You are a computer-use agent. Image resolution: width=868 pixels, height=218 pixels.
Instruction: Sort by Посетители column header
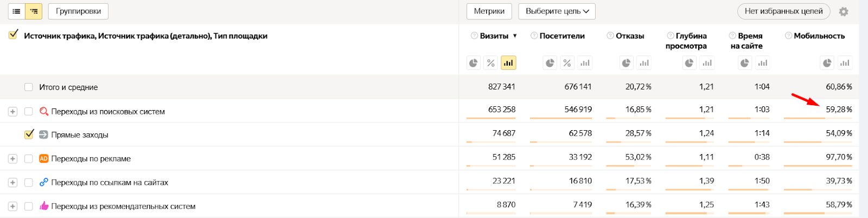tap(562, 36)
